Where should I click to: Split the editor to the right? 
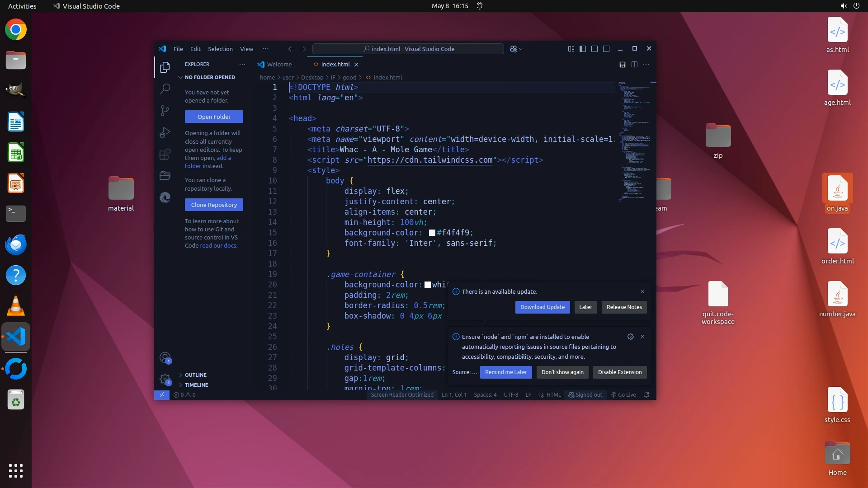(634, 65)
